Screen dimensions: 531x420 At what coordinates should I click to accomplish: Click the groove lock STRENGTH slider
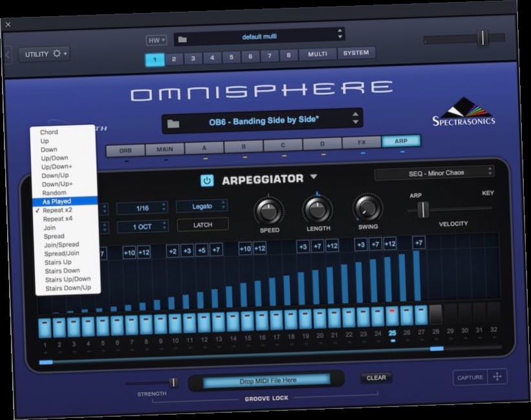pyautogui.click(x=151, y=383)
